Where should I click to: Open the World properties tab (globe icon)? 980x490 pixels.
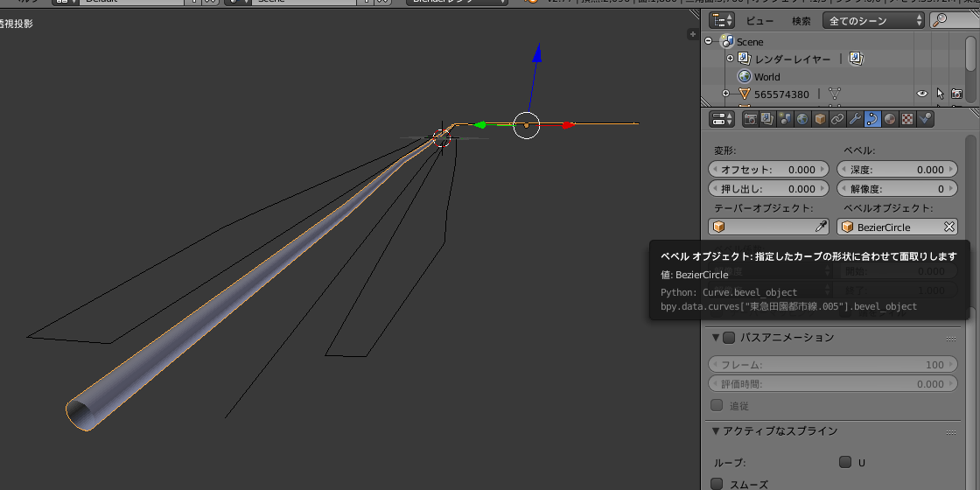tap(802, 119)
